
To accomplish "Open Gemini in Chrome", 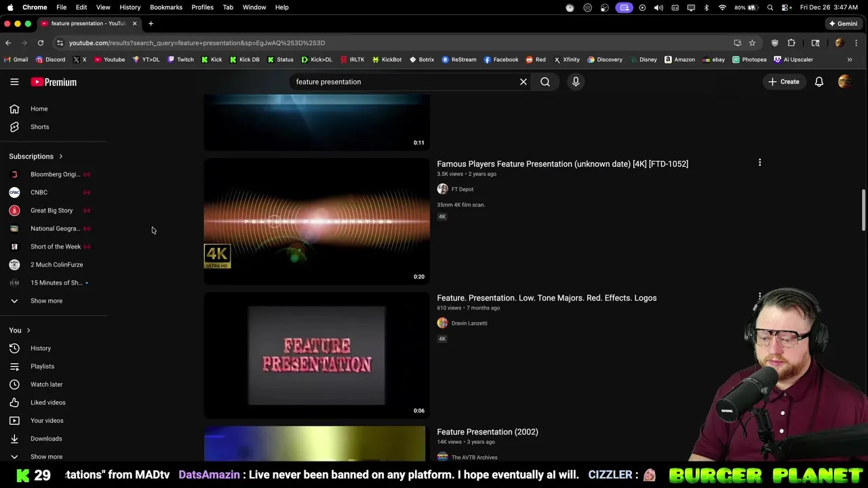I will tap(843, 24).
